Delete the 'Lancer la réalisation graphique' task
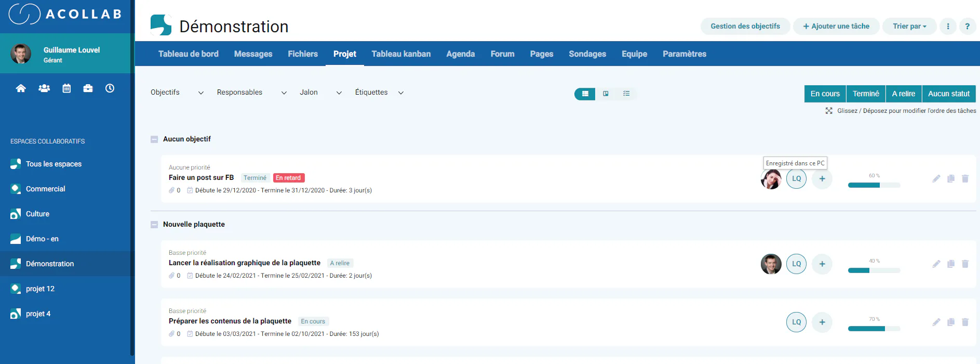This screenshot has width=980, height=364. 965,264
